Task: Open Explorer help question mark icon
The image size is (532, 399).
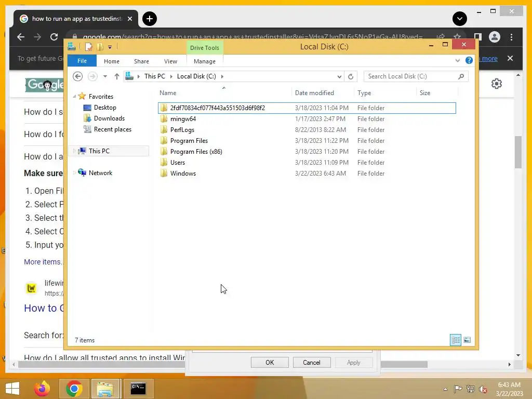Action: pos(469,60)
